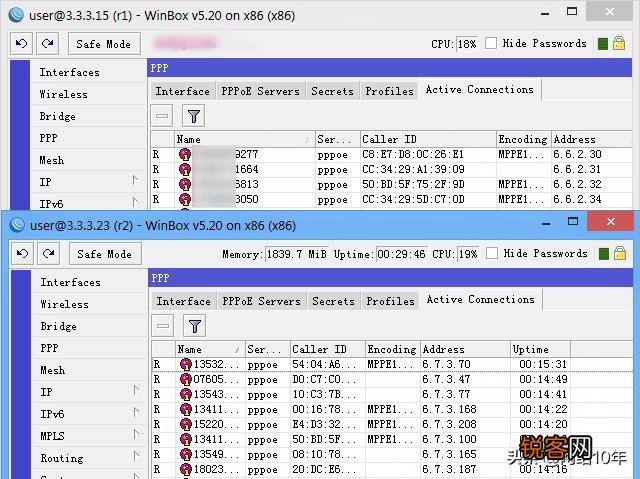Expand the Routing submenu in r2 sidebar
640x479 pixels.
click(135, 457)
